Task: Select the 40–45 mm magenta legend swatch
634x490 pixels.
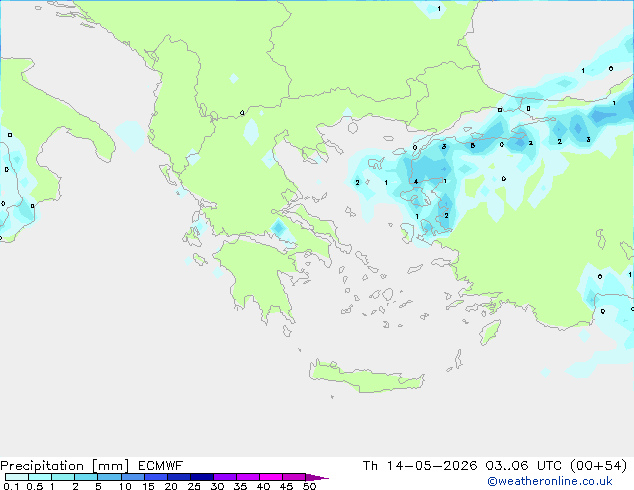Action: (271, 477)
